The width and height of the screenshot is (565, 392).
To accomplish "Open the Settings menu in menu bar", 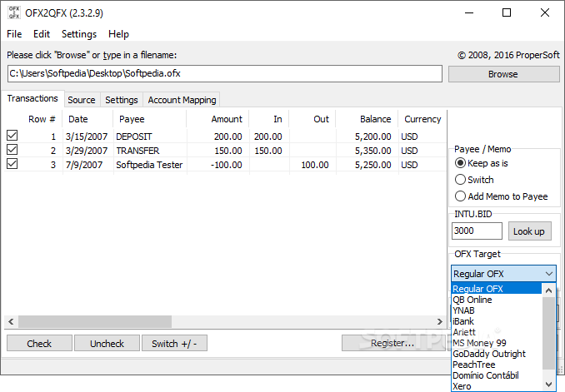I will (x=79, y=34).
